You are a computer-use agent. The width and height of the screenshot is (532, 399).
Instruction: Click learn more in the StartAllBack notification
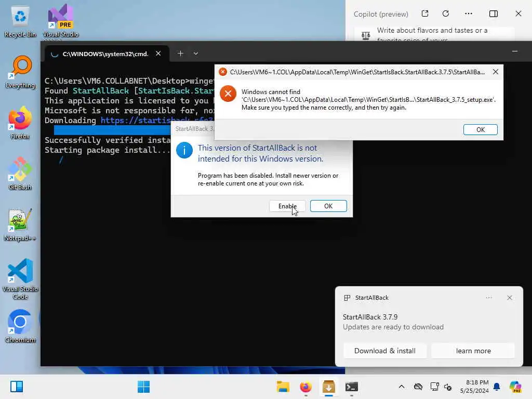(473, 351)
